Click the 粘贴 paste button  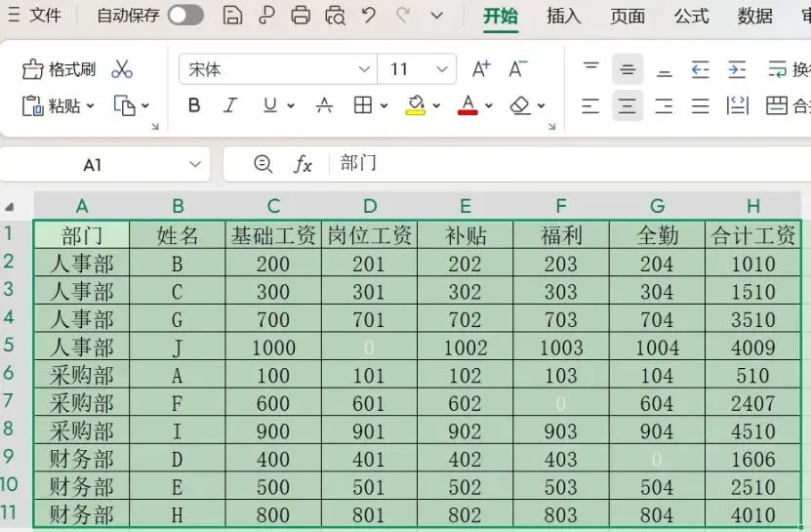(51, 105)
